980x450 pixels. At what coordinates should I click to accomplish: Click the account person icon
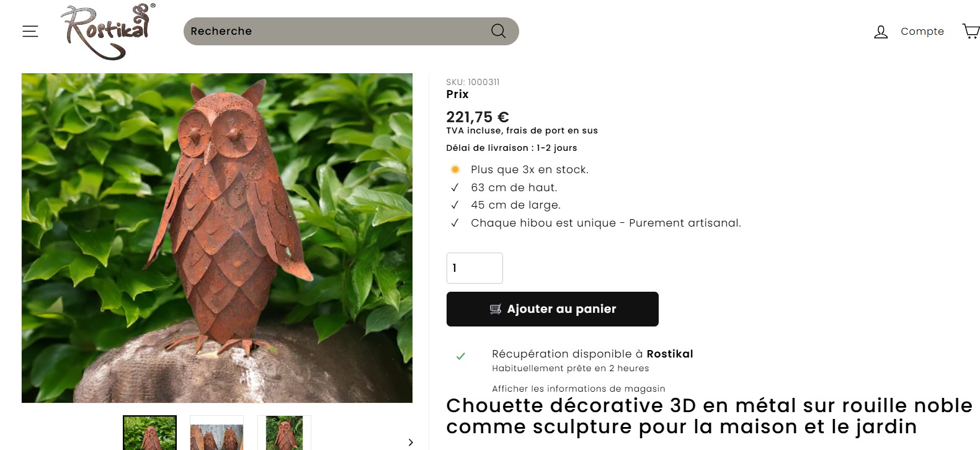click(x=881, y=32)
